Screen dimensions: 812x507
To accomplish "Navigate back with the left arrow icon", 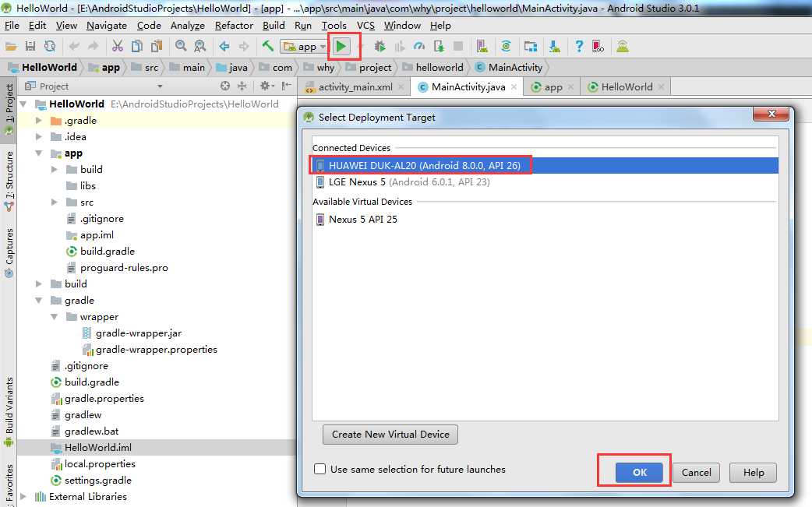I will 224,47.
